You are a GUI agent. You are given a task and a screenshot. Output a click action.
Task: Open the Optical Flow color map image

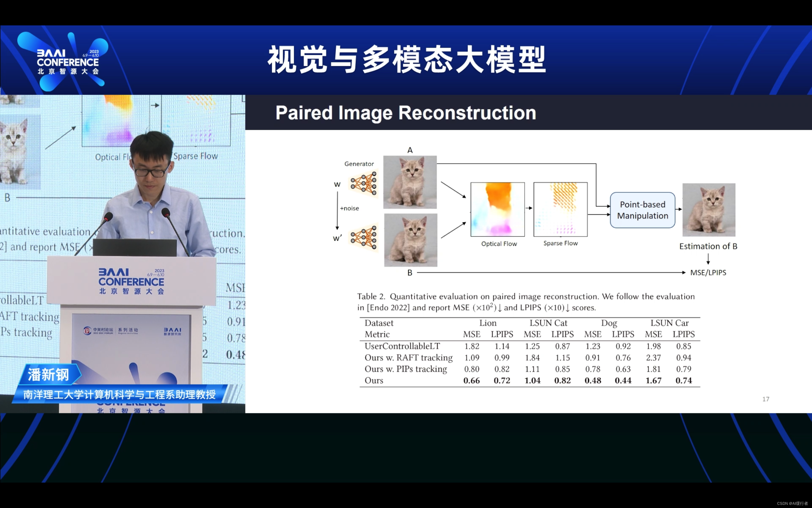(498, 209)
